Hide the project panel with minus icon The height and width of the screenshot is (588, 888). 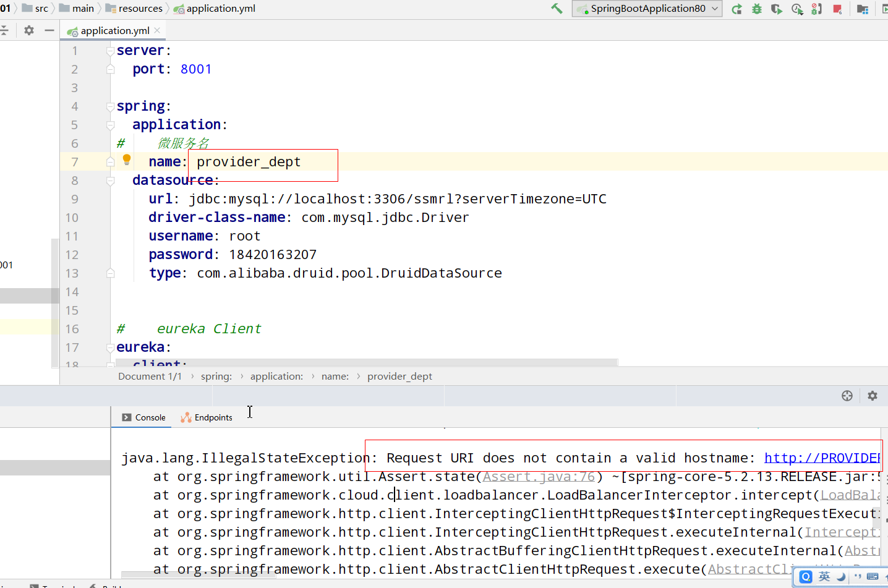49,30
